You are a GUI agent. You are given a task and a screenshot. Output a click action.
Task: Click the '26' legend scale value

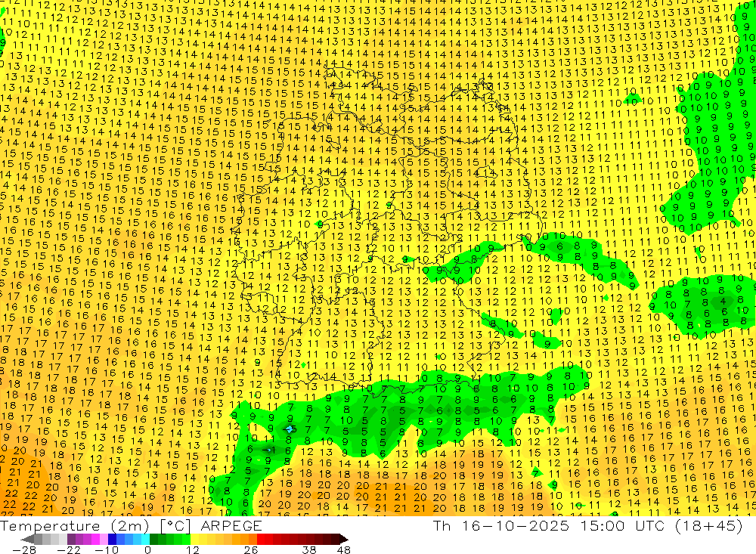pos(251,550)
